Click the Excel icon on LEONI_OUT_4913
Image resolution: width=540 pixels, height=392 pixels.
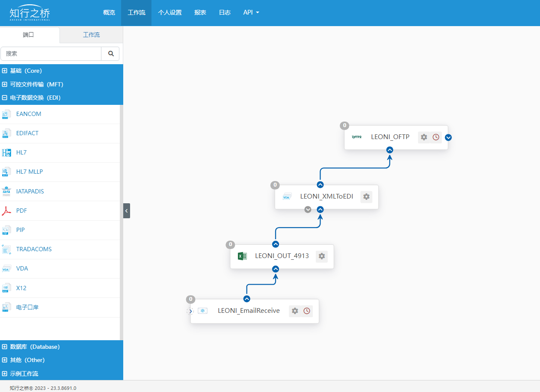pyautogui.click(x=242, y=256)
